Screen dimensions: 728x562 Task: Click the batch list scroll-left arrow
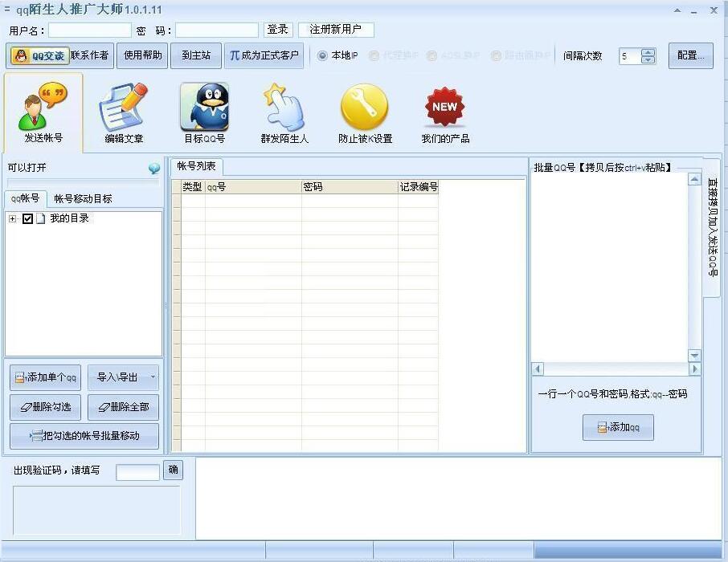tap(538, 369)
